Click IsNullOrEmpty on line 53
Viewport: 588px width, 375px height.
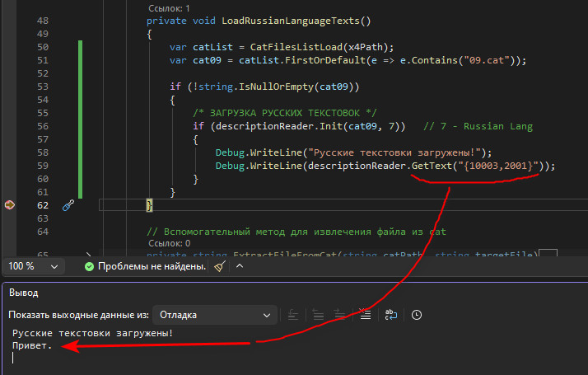pos(277,87)
